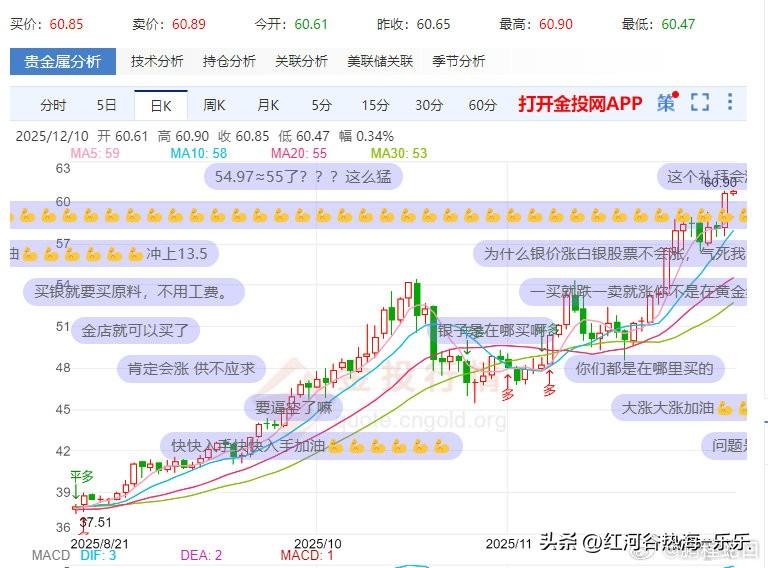Click the 今开 60.61 value
This screenshot has width=768, height=568.
[x=291, y=24]
